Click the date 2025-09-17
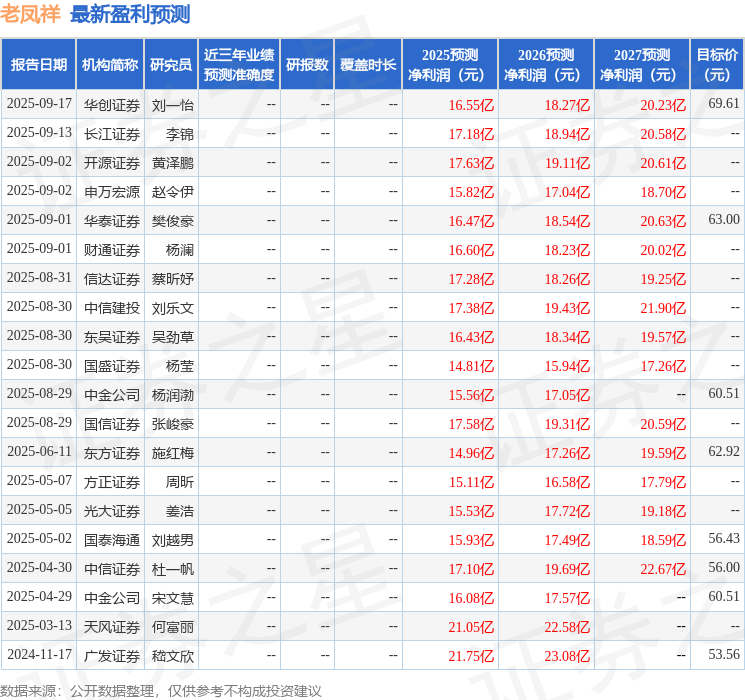The width and height of the screenshot is (745, 700). pyautogui.click(x=39, y=104)
